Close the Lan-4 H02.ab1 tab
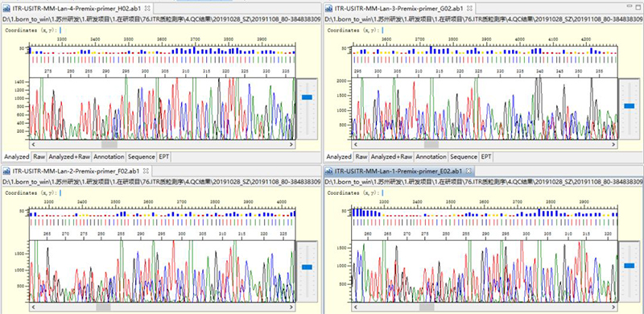 148,8
